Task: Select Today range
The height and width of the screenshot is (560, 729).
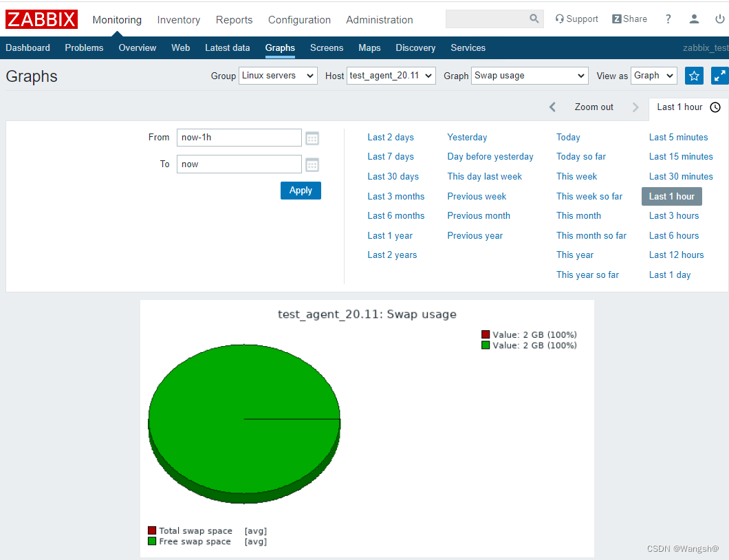Action: [568, 137]
